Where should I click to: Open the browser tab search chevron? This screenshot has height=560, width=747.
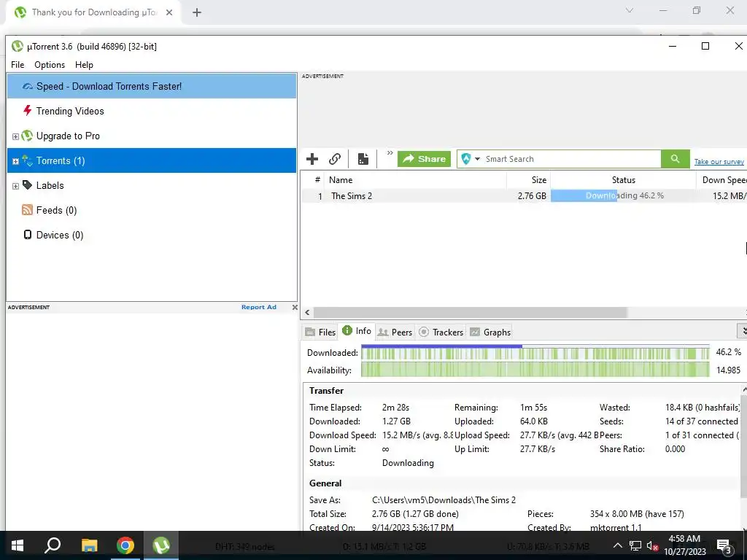(x=630, y=10)
